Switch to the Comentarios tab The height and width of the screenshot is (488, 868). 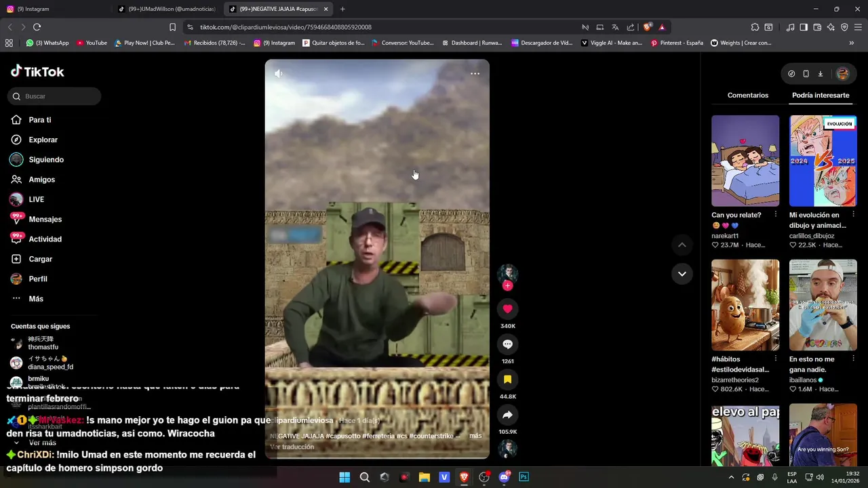(x=748, y=96)
